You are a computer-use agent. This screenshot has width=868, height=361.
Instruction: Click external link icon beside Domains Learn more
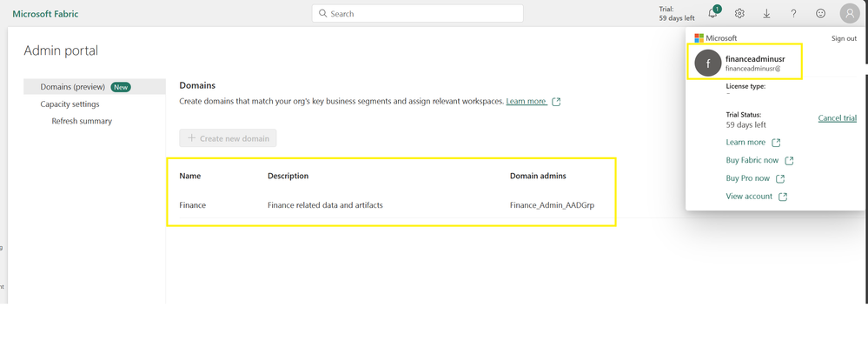point(556,102)
